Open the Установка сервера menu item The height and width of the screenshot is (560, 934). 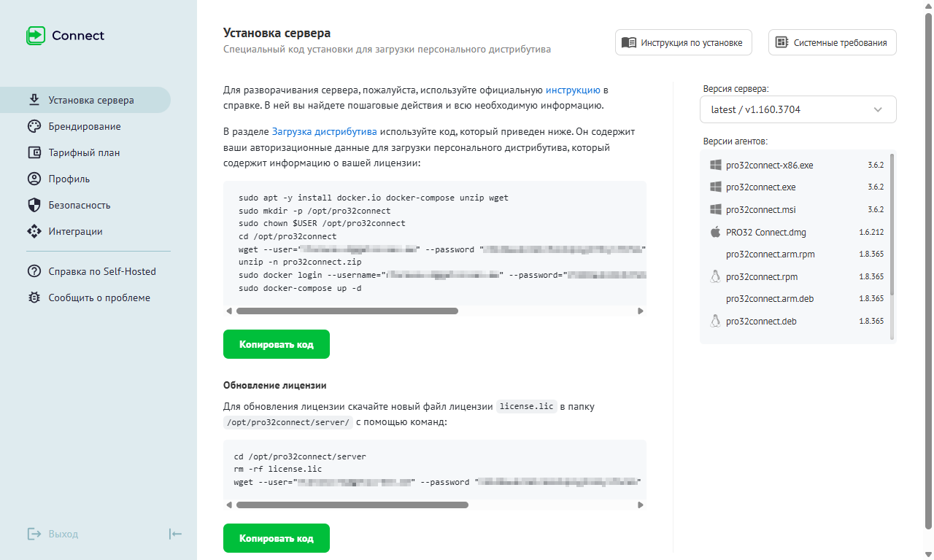pyautogui.click(x=90, y=101)
